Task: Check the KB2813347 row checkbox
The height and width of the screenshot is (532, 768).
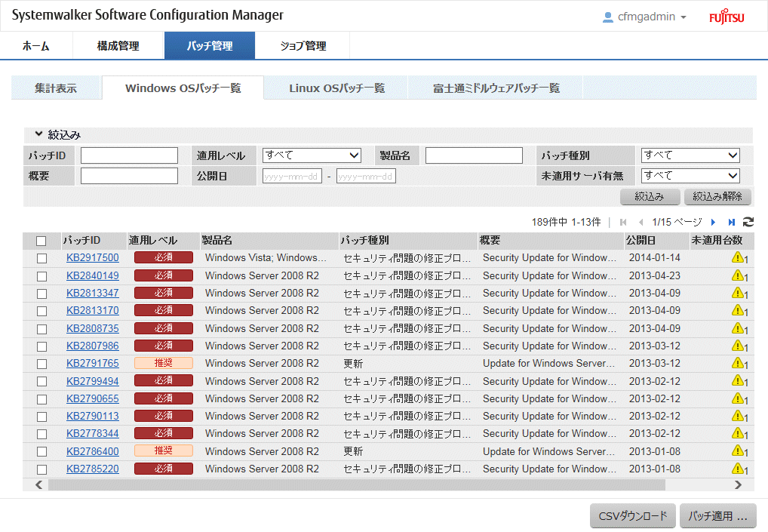Action: click(42, 294)
